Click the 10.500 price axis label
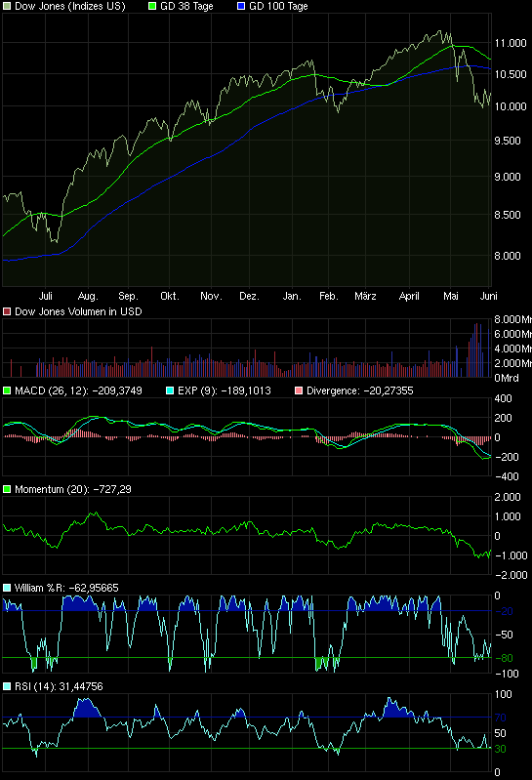Image resolution: width=532 pixels, height=780 pixels. (x=511, y=74)
